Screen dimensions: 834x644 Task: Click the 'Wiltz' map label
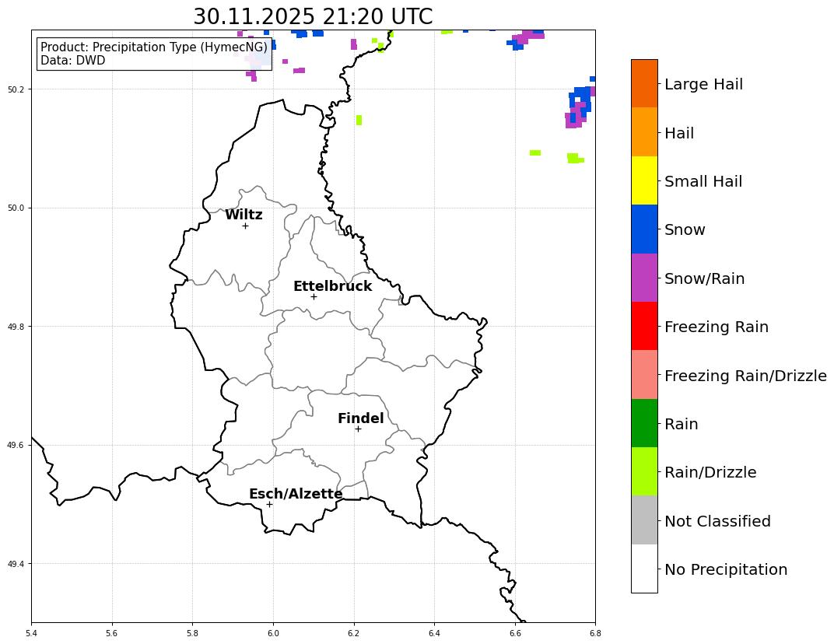point(244,215)
